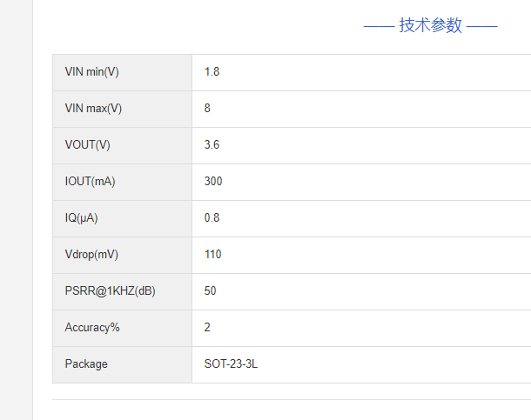Screen dimensions: 531x420
Task: Click the 3.6 output voltage value
Action: (212, 145)
